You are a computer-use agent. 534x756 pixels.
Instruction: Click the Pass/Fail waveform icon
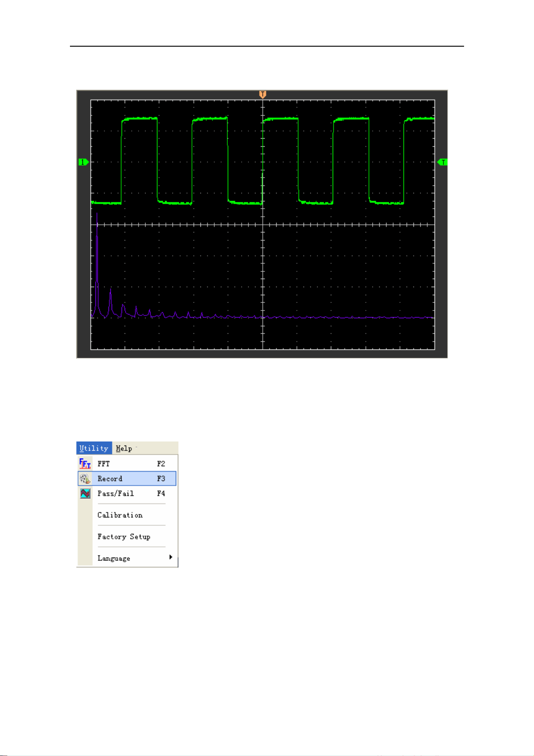pos(85,494)
